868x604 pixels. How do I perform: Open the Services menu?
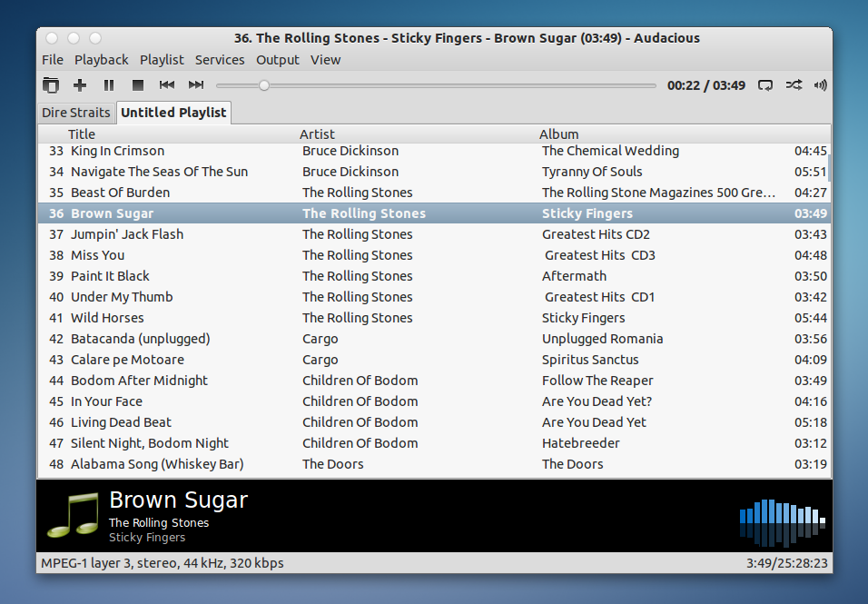pos(220,60)
